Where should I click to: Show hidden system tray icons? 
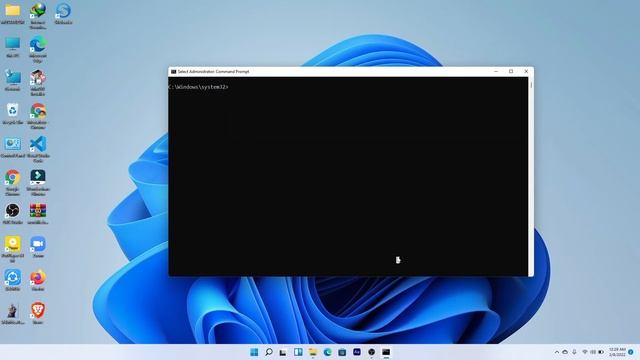556,352
